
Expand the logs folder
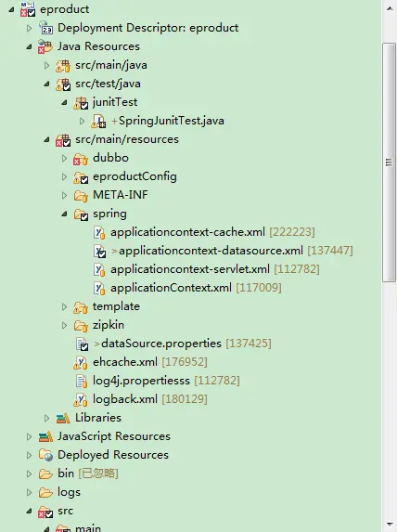point(29,492)
